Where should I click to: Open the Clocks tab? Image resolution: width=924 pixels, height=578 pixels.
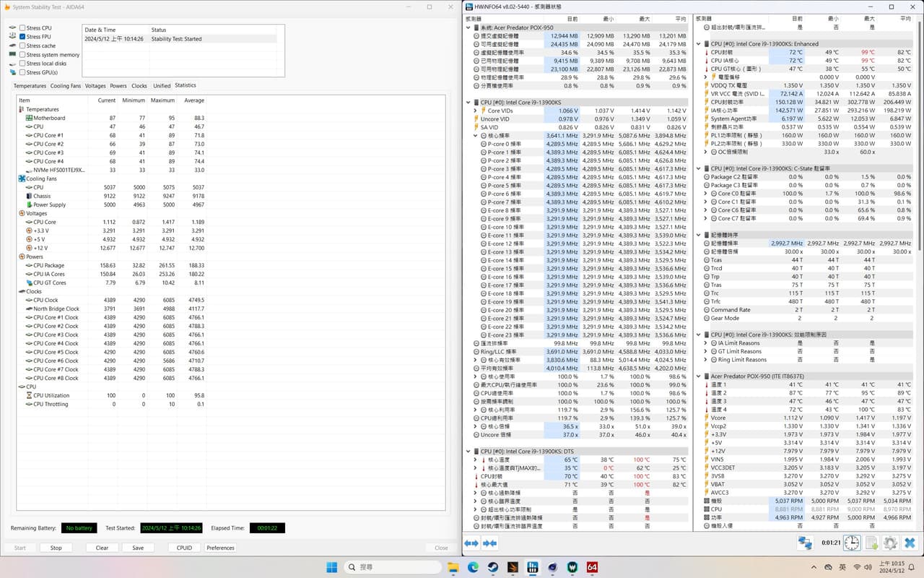pos(139,86)
